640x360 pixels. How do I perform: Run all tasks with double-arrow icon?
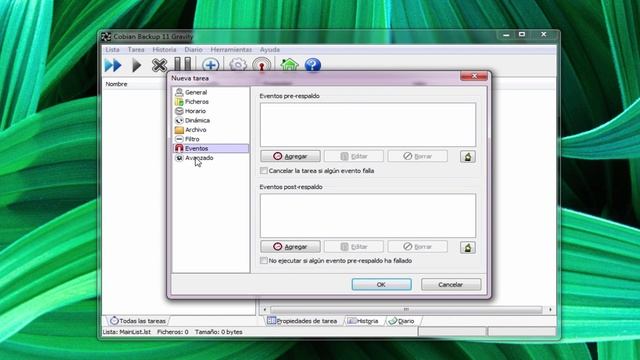113,65
